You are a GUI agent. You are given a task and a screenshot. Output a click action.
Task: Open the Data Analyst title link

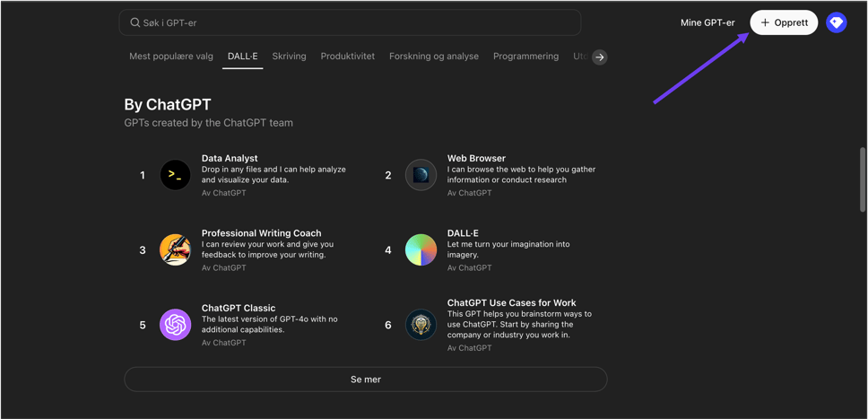tap(230, 158)
